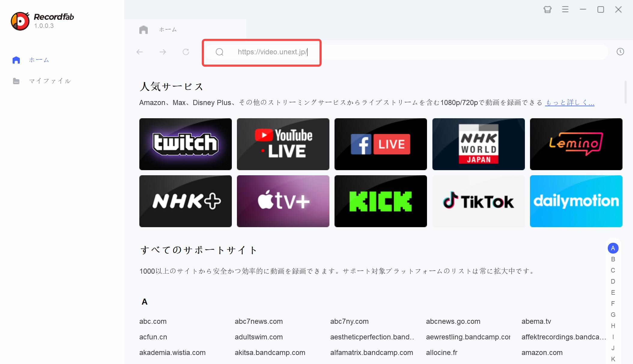The width and height of the screenshot is (633, 364).
Task: Open abcnews.go.com site link
Action: pos(453,321)
